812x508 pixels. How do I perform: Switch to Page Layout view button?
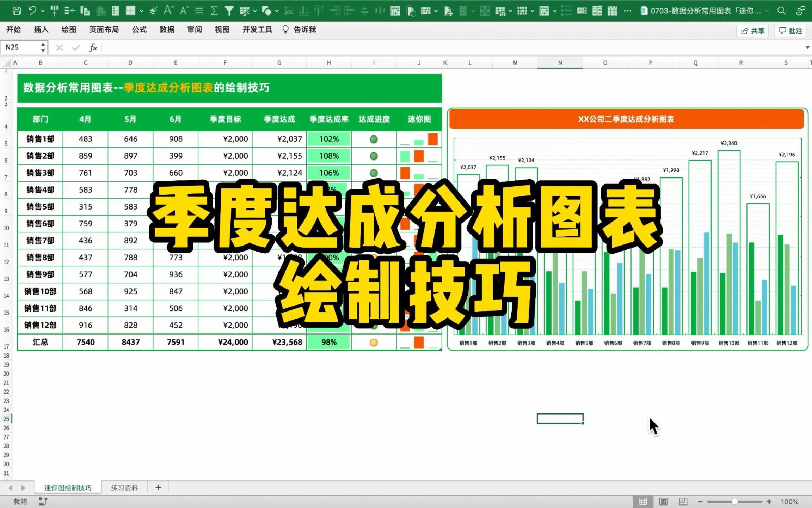tap(663, 501)
